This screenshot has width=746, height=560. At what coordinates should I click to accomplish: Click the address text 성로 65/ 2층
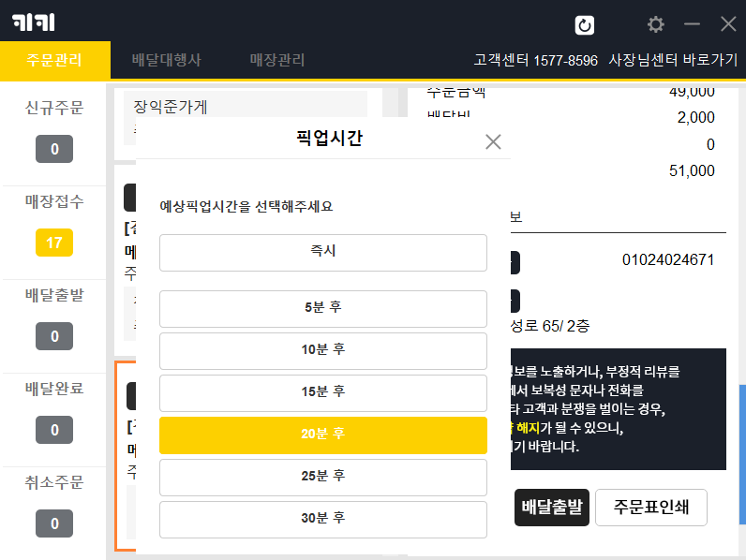[550, 326]
